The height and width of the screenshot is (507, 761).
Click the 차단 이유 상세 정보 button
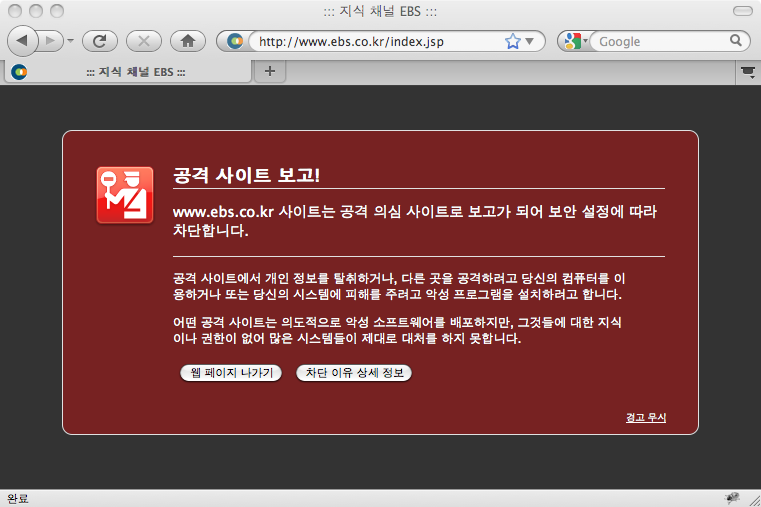click(x=354, y=373)
